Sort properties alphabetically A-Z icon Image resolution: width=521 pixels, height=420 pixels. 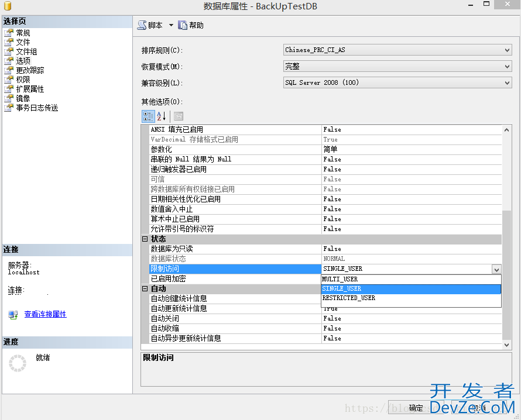(162, 116)
